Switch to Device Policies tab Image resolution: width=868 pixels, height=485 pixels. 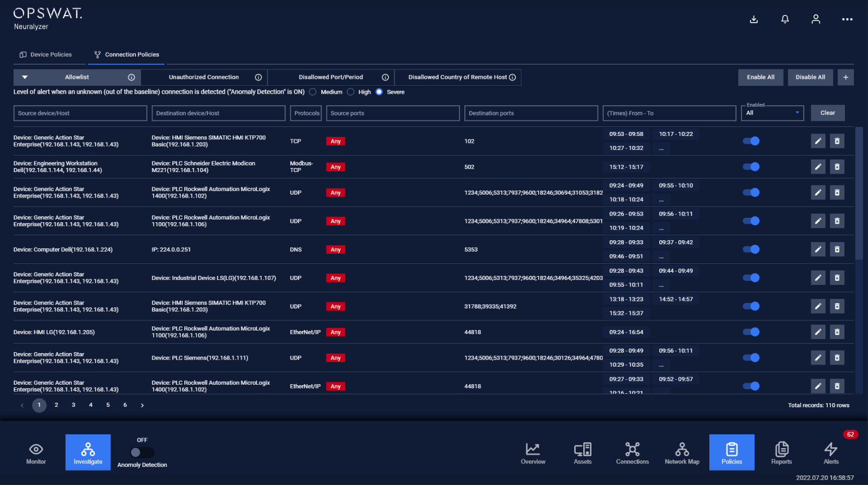[x=46, y=55]
